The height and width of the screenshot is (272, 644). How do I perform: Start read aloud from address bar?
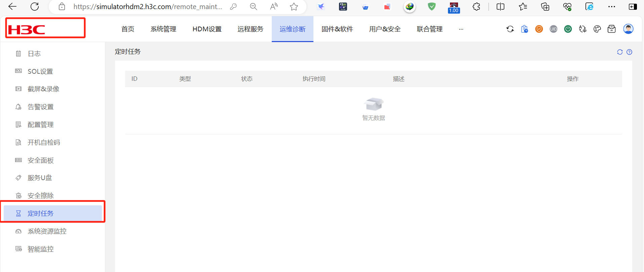point(274,7)
